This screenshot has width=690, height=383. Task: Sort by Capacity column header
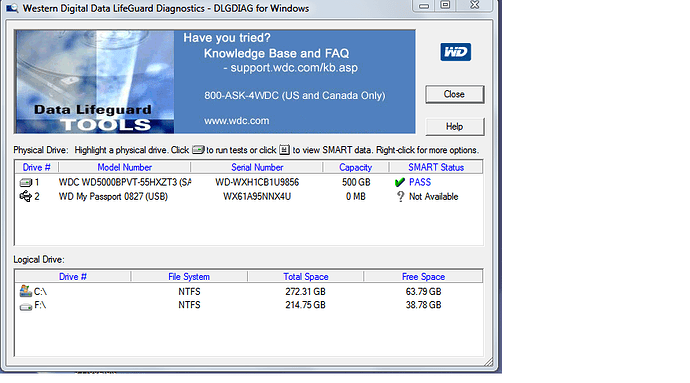pos(356,167)
